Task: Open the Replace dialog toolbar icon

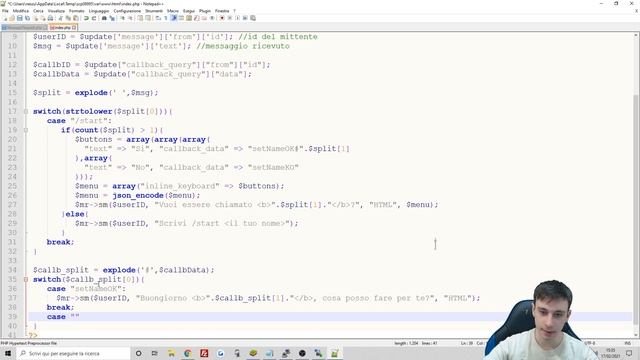Action: (x=112, y=18)
